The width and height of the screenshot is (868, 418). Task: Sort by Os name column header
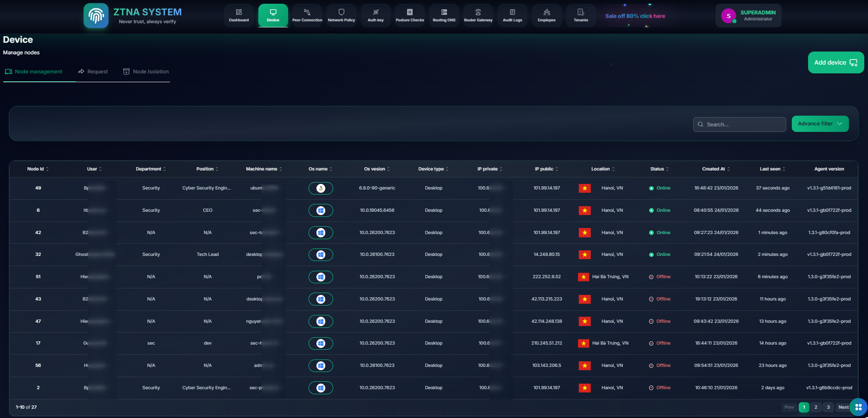coord(321,169)
